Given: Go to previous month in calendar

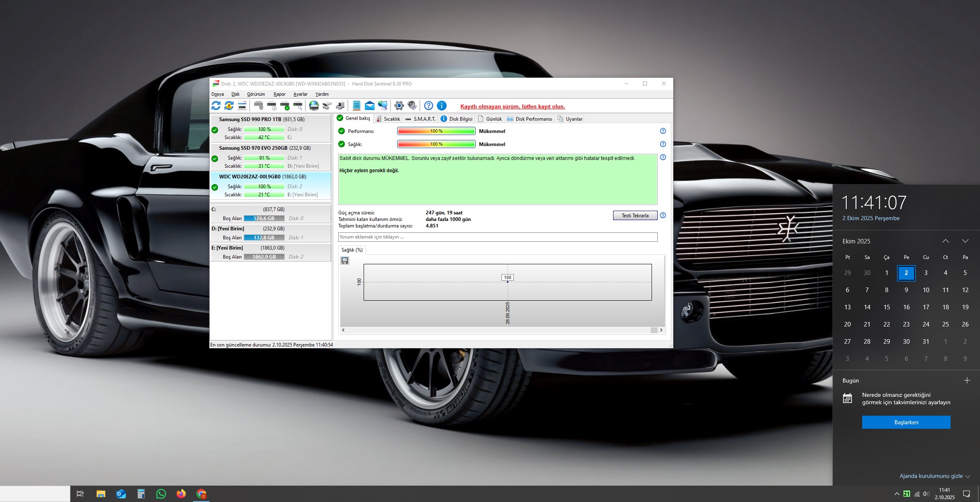Looking at the screenshot, I should pyautogui.click(x=945, y=241).
